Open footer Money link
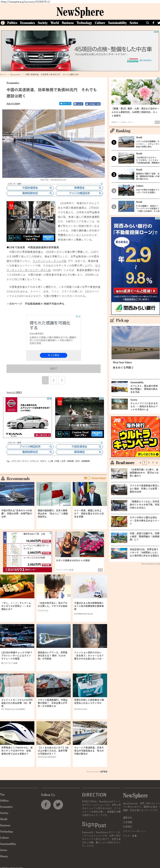 (x=4, y=856)
